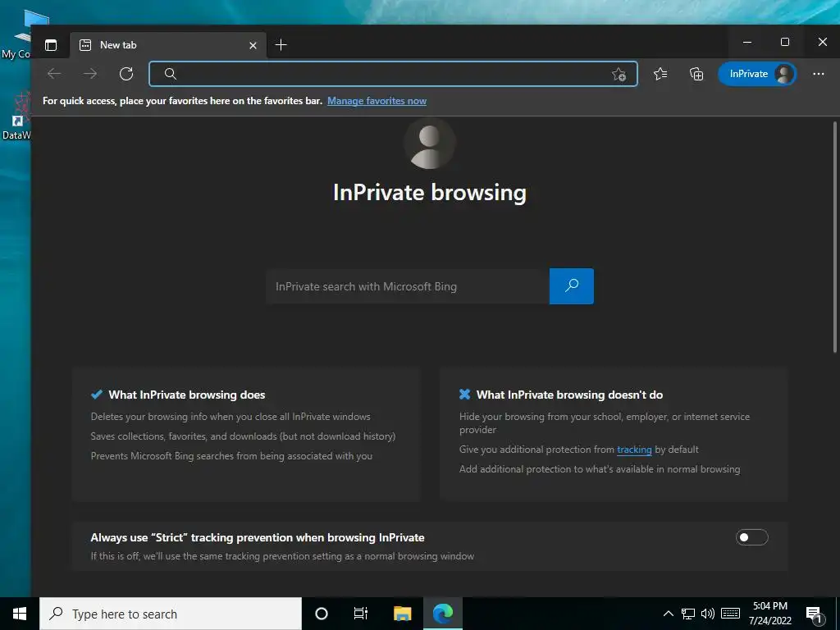Click the blue Bing search button
Screen dimensions: 840x630
572,286
